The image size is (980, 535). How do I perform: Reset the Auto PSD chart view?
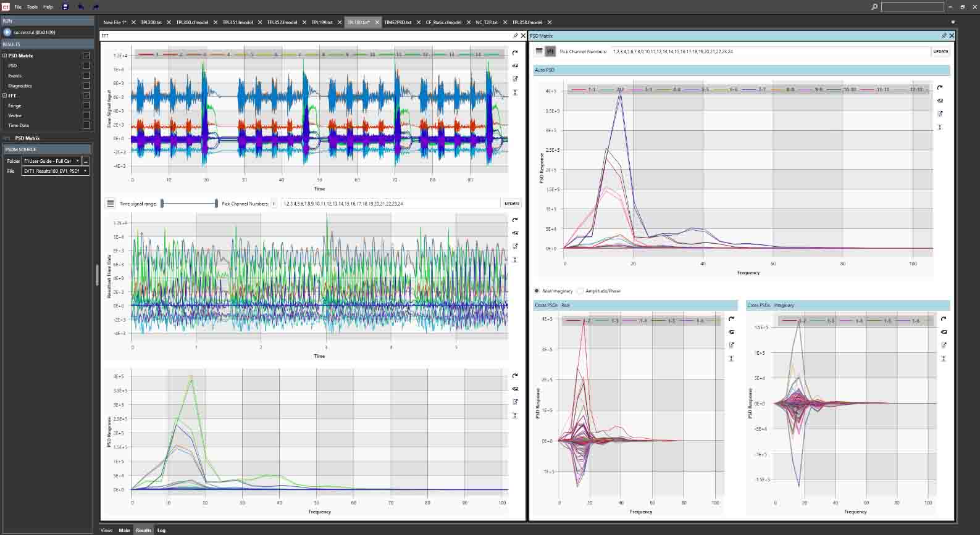940,88
